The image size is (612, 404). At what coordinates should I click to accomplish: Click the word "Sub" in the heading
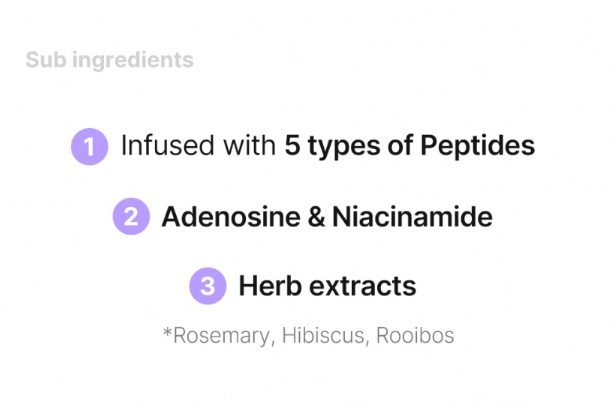tap(43, 60)
